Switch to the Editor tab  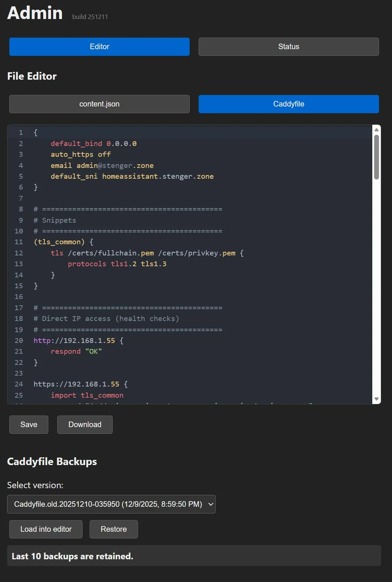click(99, 47)
